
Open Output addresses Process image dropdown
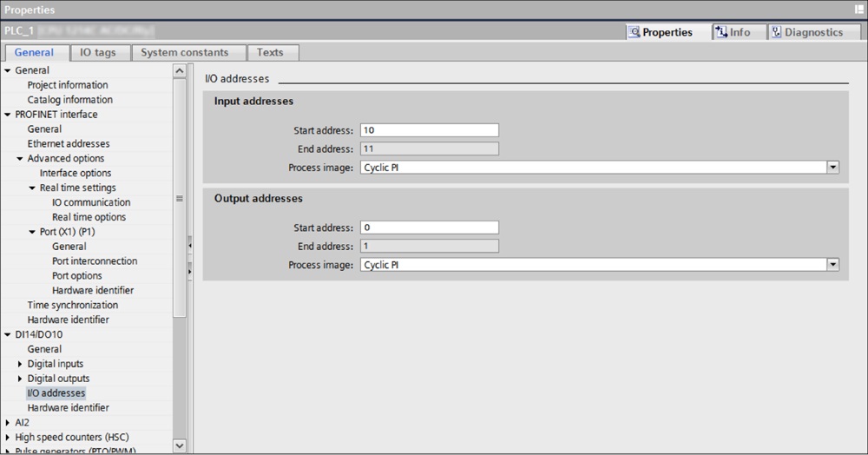click(x=832, y=265)
